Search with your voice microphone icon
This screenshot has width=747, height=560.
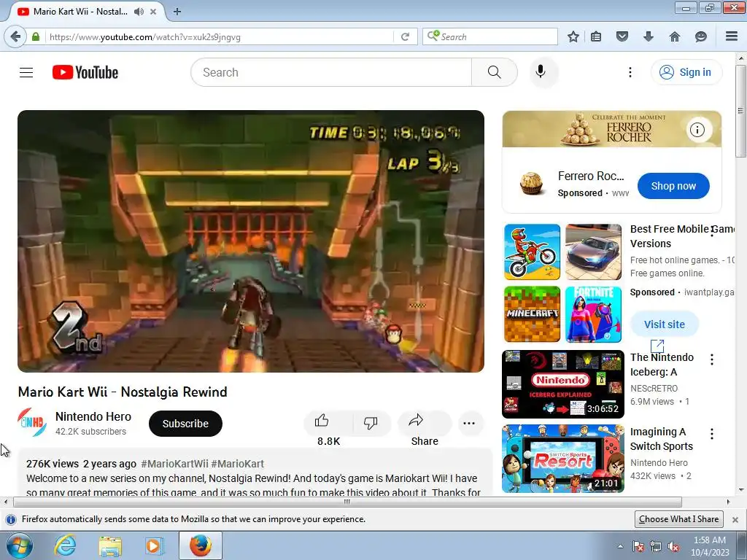pos(541,72)
